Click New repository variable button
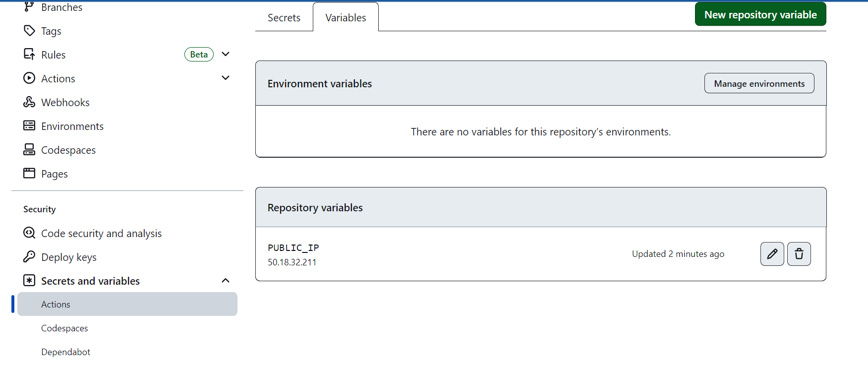 (x=760, y=15)
